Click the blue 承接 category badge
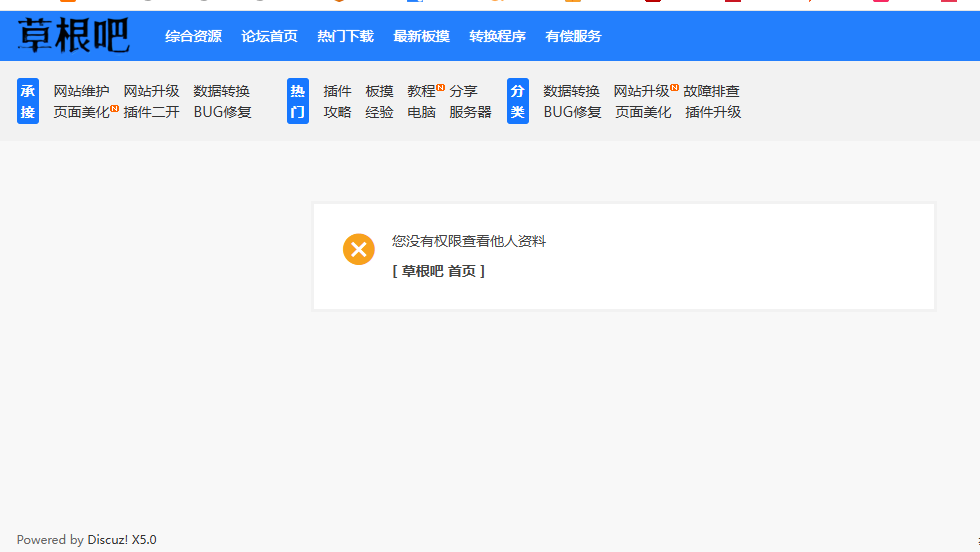Screen dimensions: 980x552 pos(28,101)
